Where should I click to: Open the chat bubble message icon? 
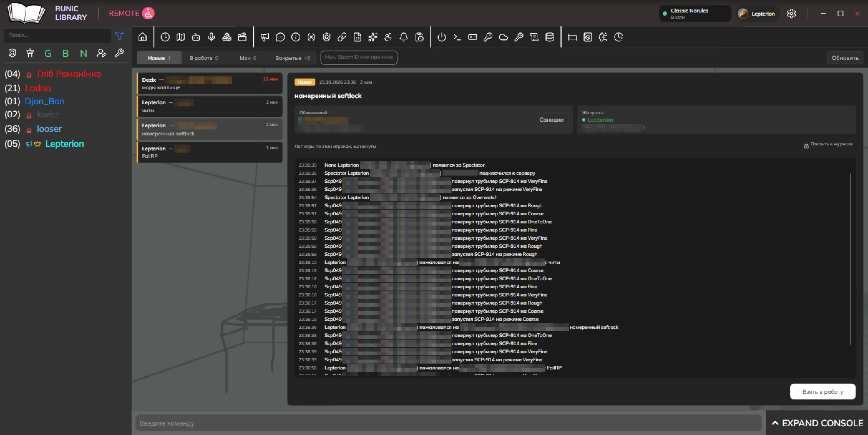(x=280, y=37)
